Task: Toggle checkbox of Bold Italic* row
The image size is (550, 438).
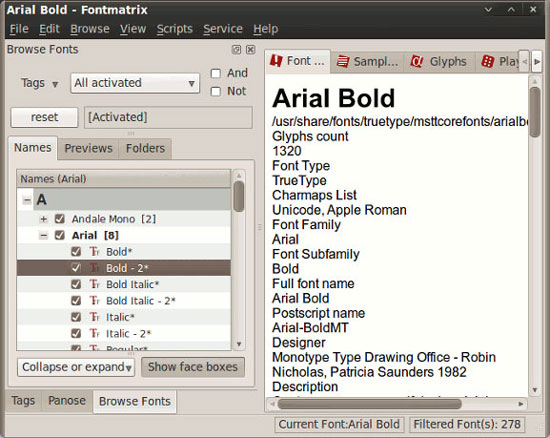Action: [x=76, y=284]
